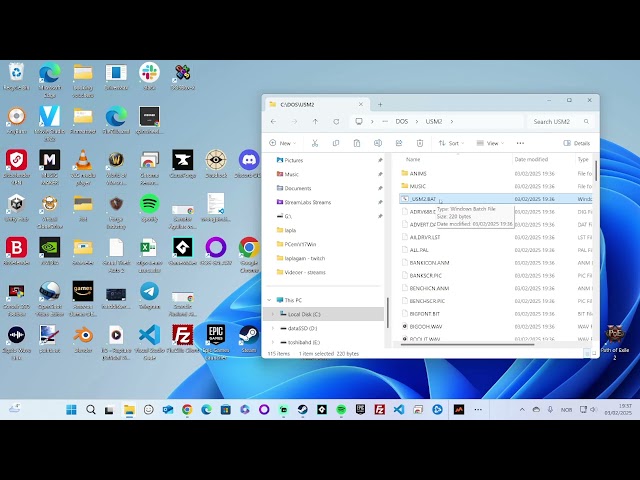Select the CurseForge desktop icon

pyautogui.click(x=182, y=164)
